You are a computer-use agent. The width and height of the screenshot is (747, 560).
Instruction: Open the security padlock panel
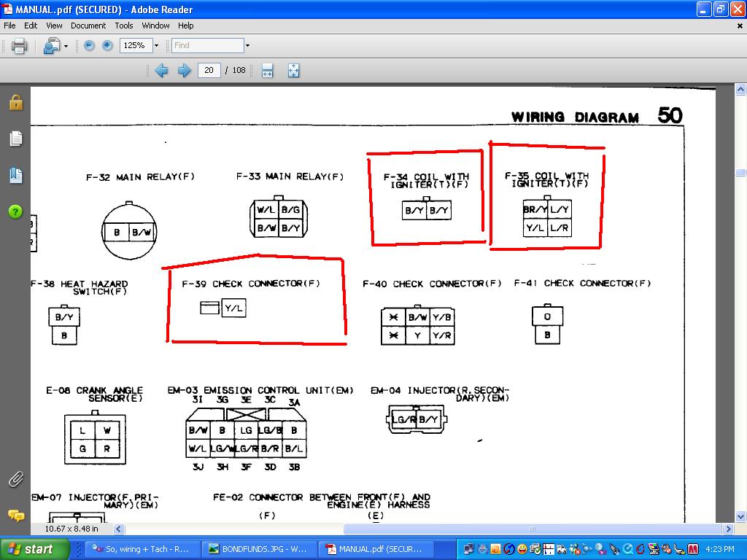(x=15, y=102)
